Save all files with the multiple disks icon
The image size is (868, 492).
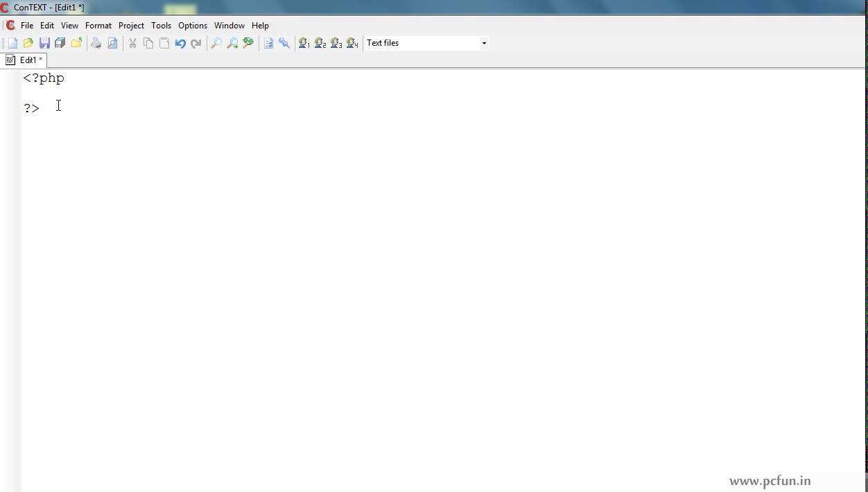[60, 43]
